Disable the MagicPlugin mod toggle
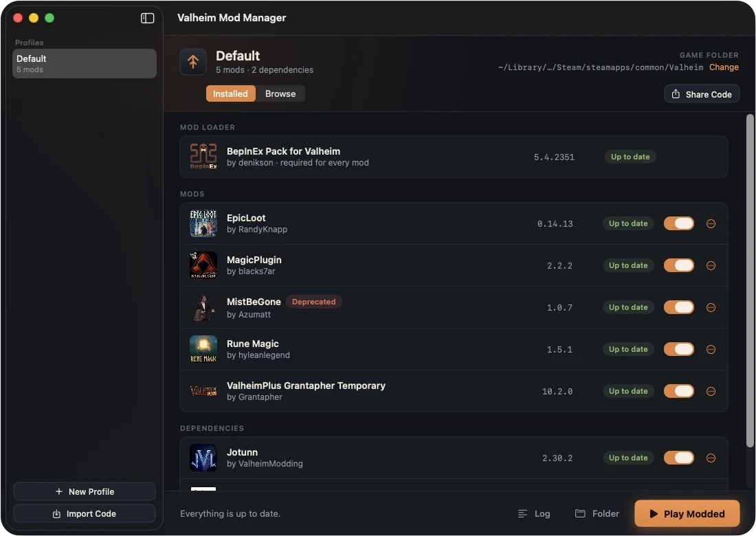 (679, 265)
